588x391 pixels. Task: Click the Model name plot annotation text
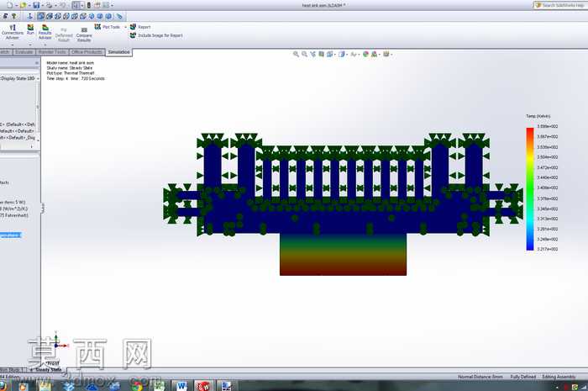point(70,63)
